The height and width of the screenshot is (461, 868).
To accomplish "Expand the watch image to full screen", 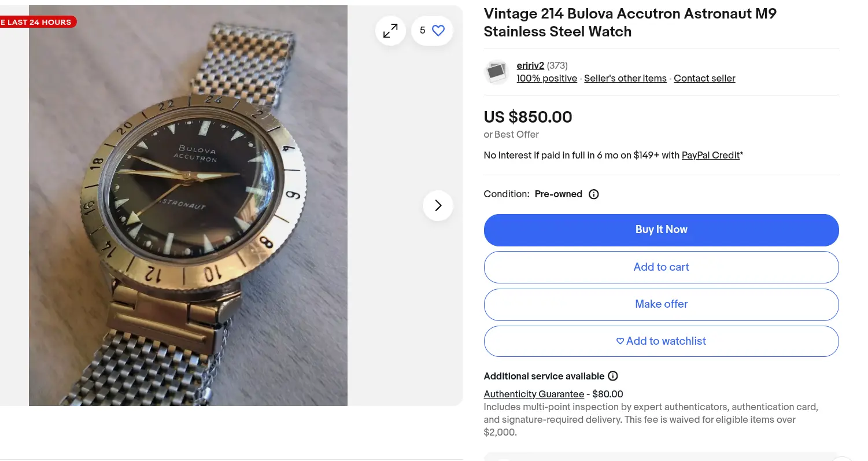I will [390, 31].
